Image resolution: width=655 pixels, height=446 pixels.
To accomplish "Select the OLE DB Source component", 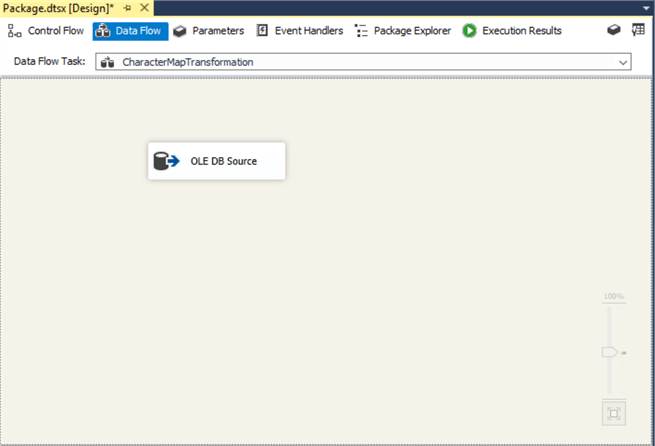I will click(x=217, y=161).
